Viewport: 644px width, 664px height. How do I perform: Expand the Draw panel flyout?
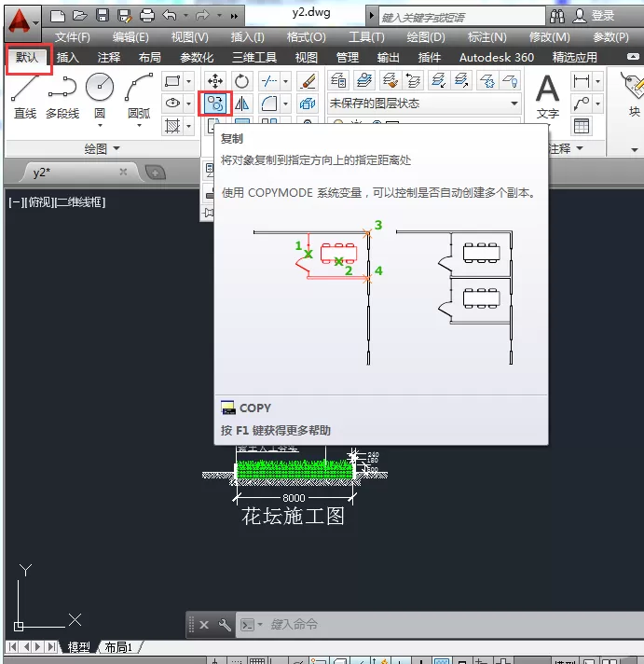[102, 148]
